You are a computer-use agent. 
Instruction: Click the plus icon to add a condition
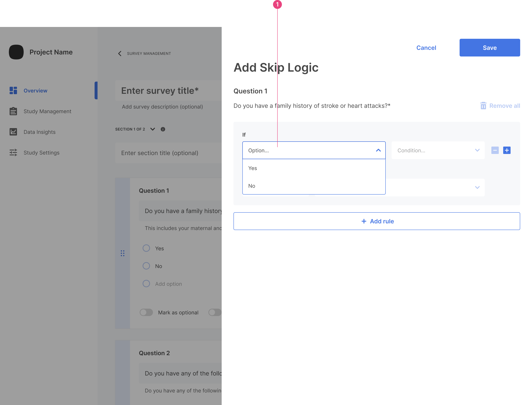507,150
